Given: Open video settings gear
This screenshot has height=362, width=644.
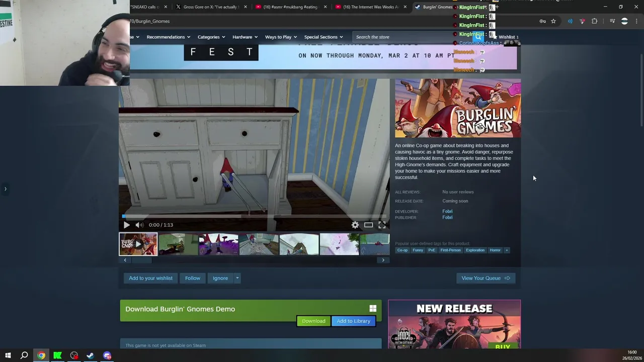Looking at the screenshot, I should [355, 225].
